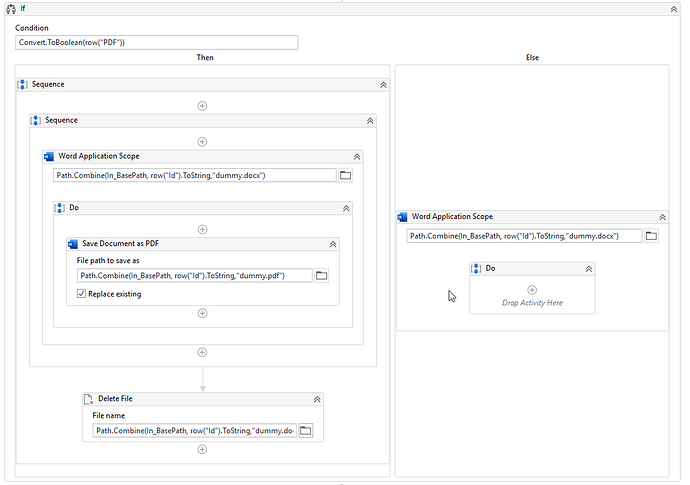Open file browser in Else Word Application Scope
The width and height of the screenshot is (690, 485).
coord(651,236)
